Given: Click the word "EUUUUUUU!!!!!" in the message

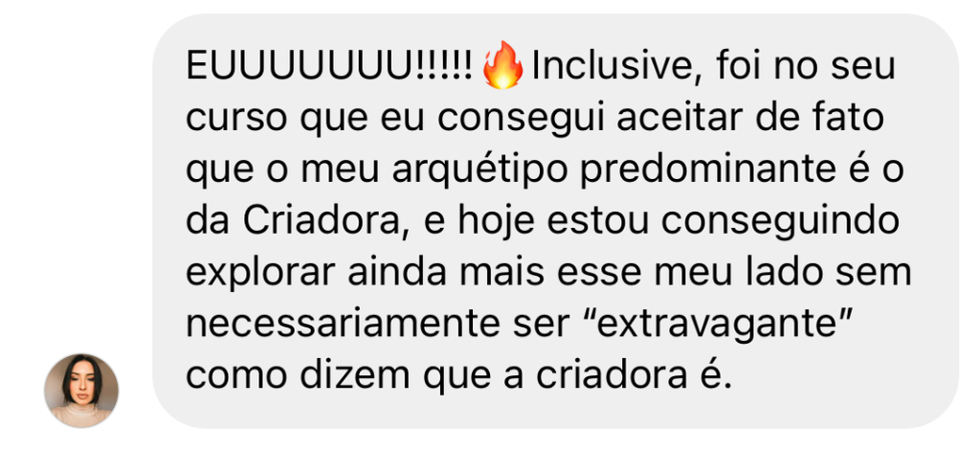Looking at the screenshot, I should coord(329,67).
